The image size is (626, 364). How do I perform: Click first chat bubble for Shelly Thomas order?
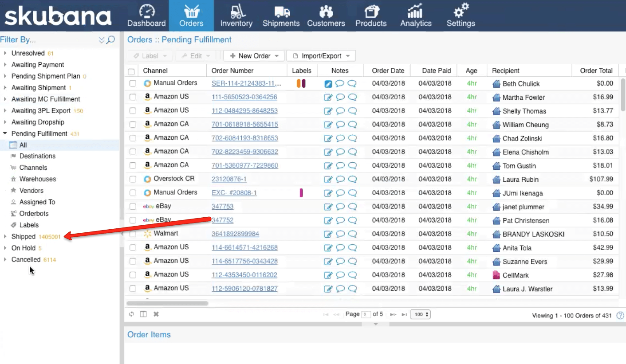click(x=340, y=111)
